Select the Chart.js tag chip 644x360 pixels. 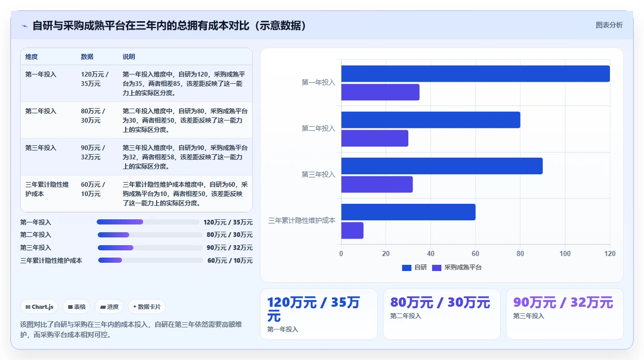[x=40, y=307]
